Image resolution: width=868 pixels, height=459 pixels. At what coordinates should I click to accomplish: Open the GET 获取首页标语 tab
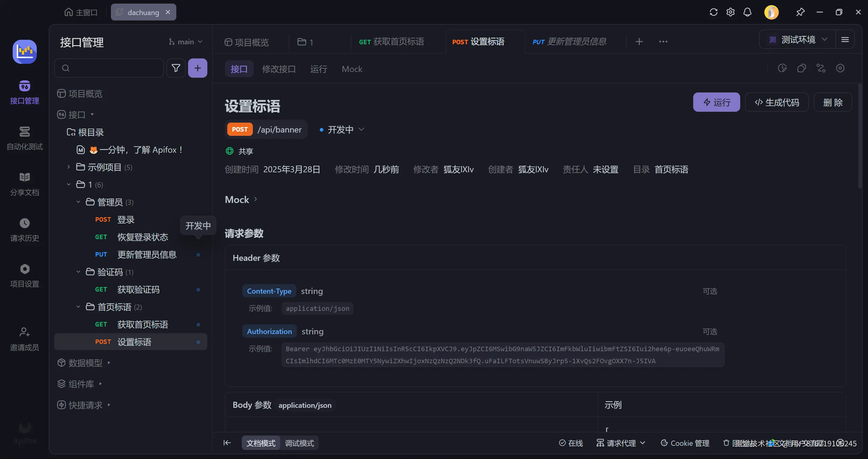[x=391, y=42]
